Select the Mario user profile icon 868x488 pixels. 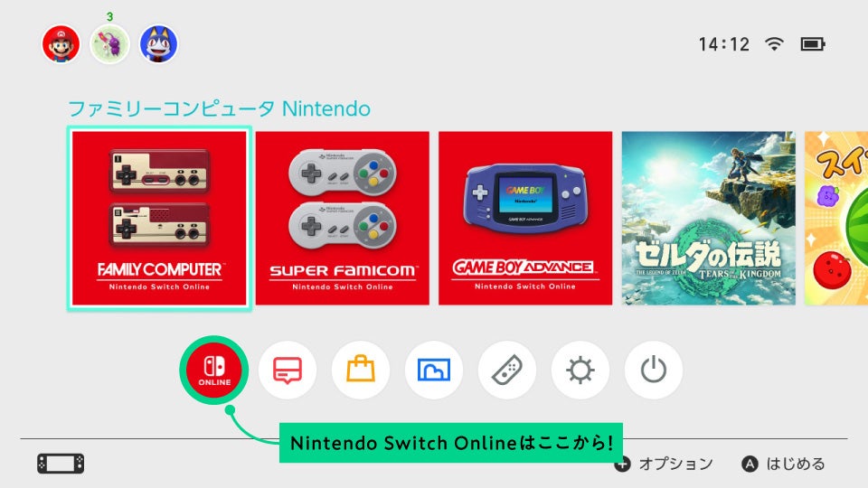61,43
